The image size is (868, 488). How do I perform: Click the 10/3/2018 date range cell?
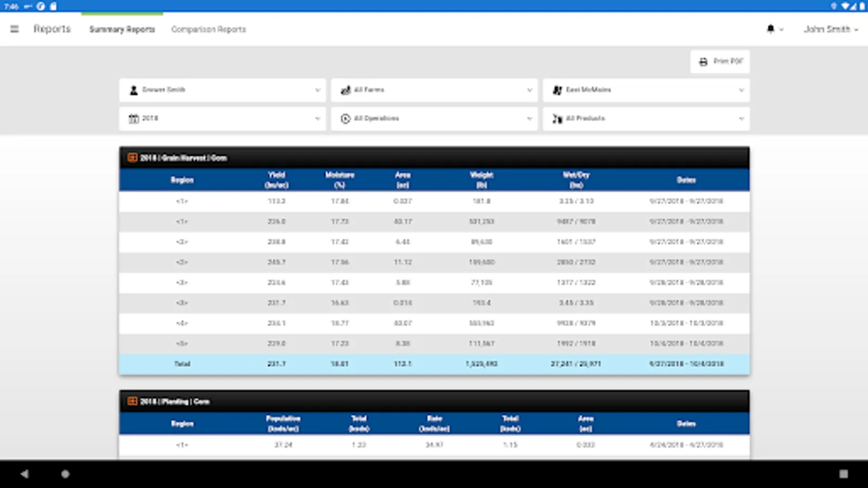[x=686, y=323]
